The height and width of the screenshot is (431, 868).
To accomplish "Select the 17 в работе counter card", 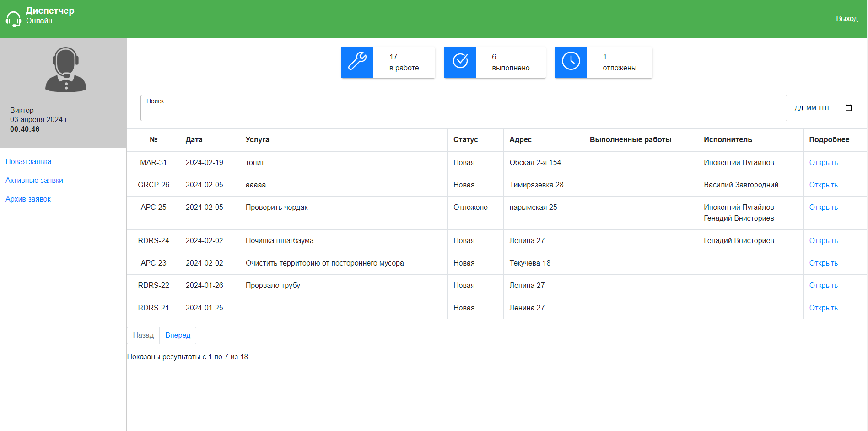I will 388,63.
